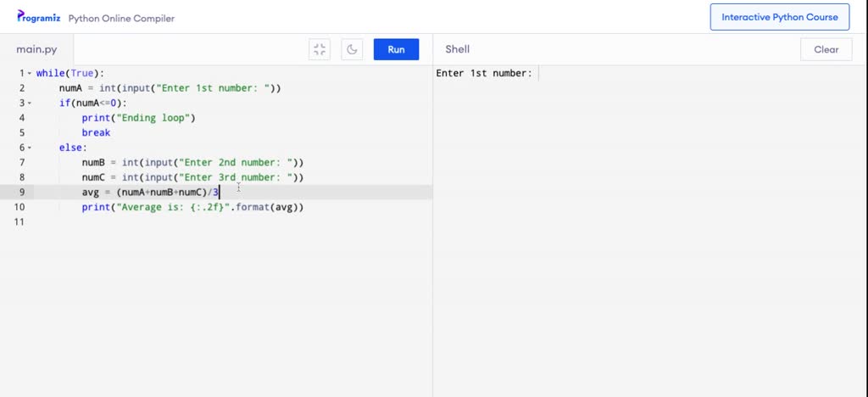Viewport: 868px width, 397px height.
Task: Select the main.py tab
Action: (x=36, y=49)
